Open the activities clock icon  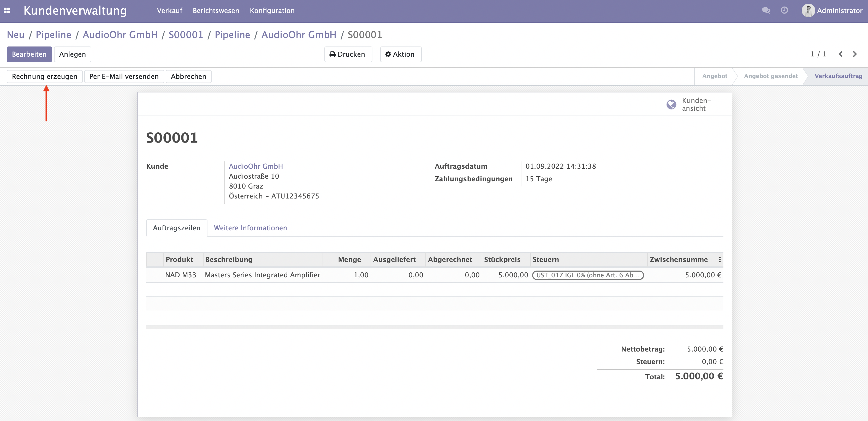784,10
